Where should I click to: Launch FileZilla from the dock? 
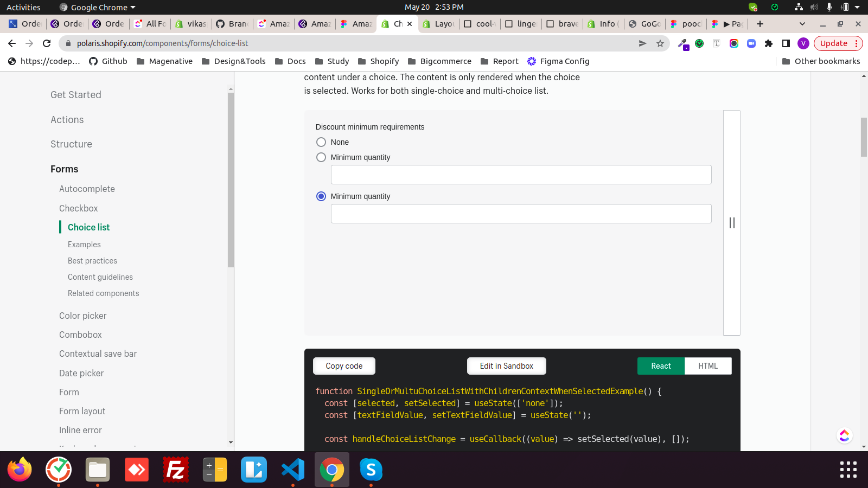coord(176,470)
